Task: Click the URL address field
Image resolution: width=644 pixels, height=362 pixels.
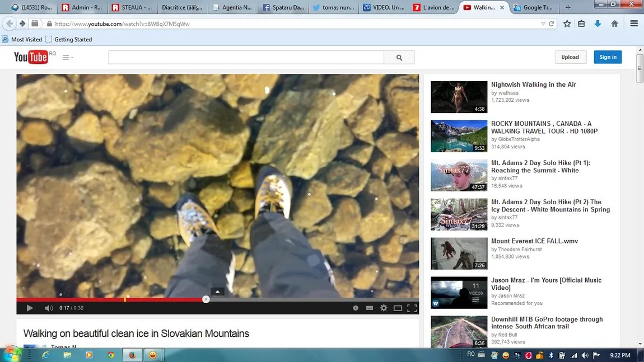Action: click(296, 24)
